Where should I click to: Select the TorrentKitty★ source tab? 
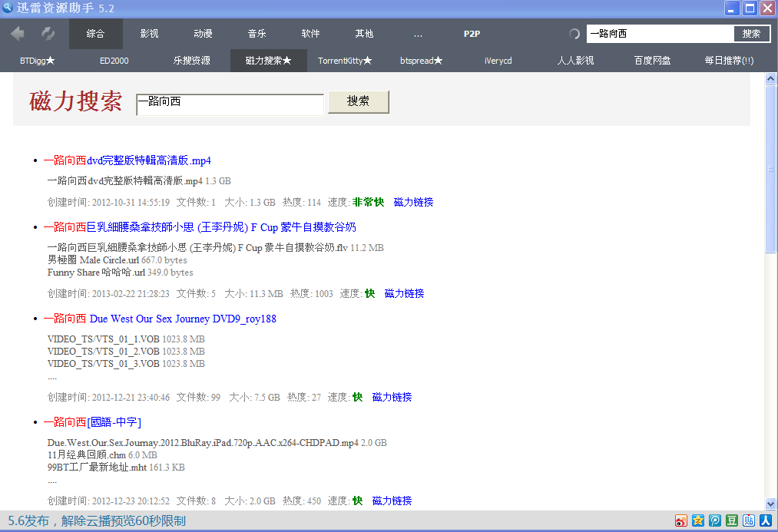(345, 61)
